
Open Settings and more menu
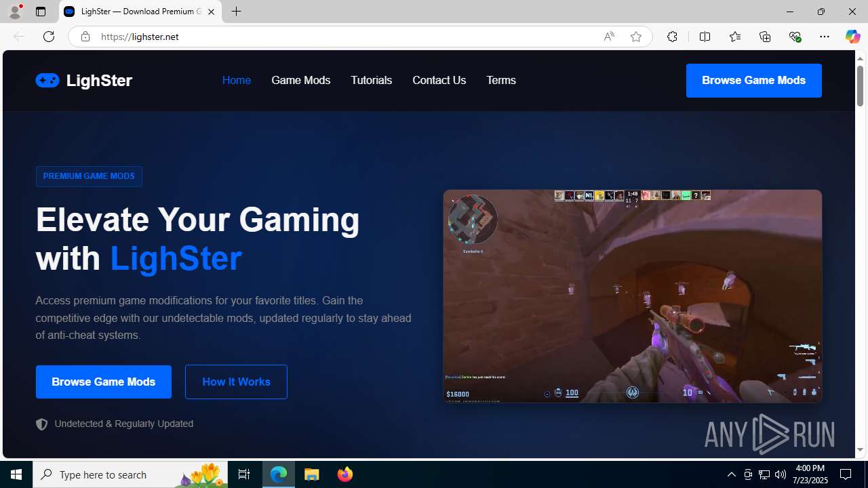click(x=824, y=37)
